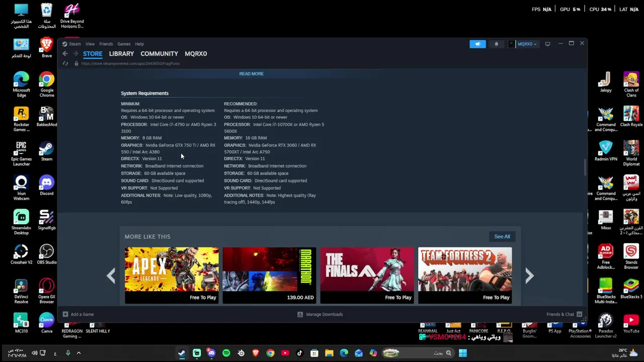Open YouTube desktop shortcut
Screen dimensions: 644x362
631,323
